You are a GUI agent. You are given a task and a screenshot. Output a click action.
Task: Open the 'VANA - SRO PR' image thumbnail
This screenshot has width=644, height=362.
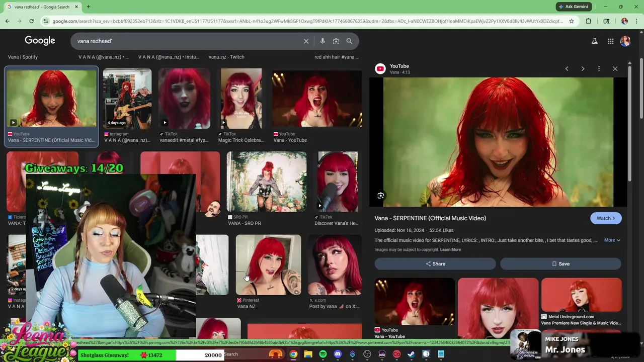coord(267,182)
